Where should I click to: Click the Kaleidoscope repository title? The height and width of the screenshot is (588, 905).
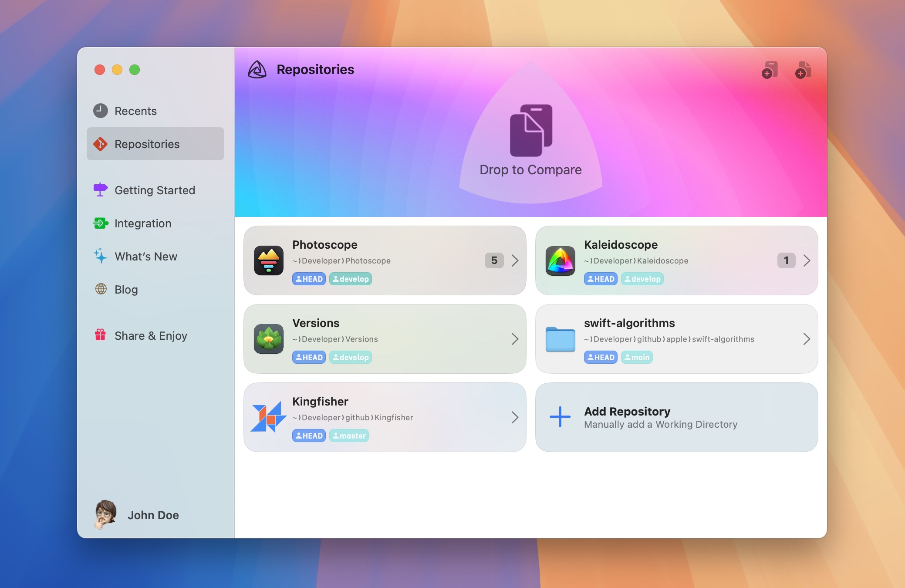[x=621, y=245]
